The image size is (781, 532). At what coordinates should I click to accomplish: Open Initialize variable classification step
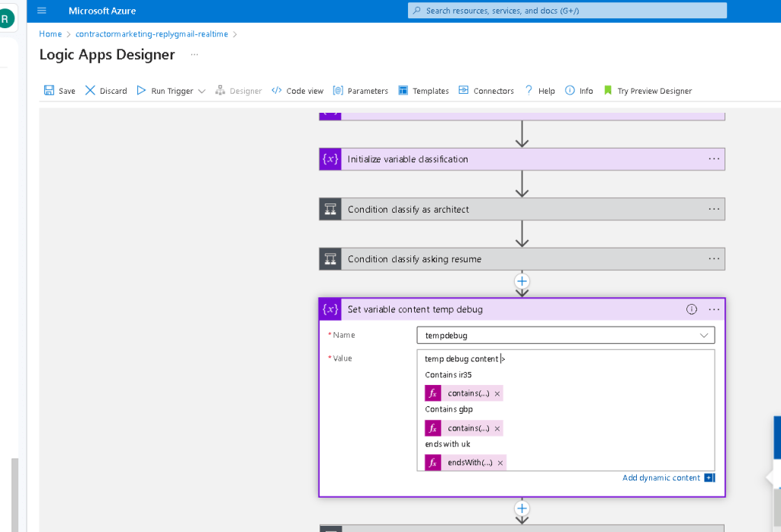[x=522, y=159]
